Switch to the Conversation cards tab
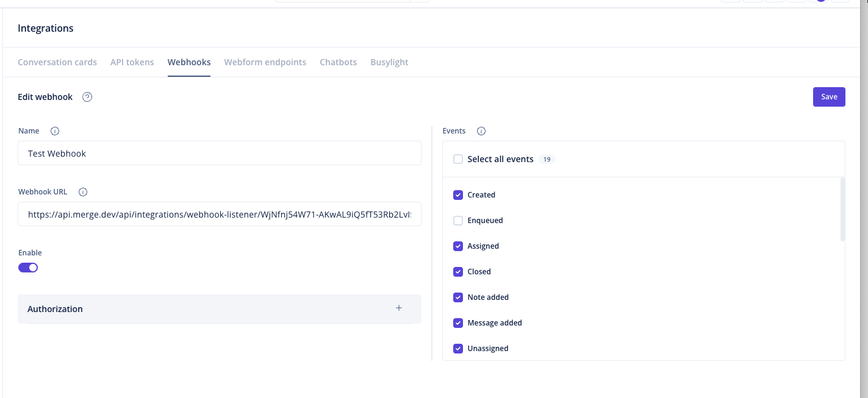868x398 pixels. (57, 62)
